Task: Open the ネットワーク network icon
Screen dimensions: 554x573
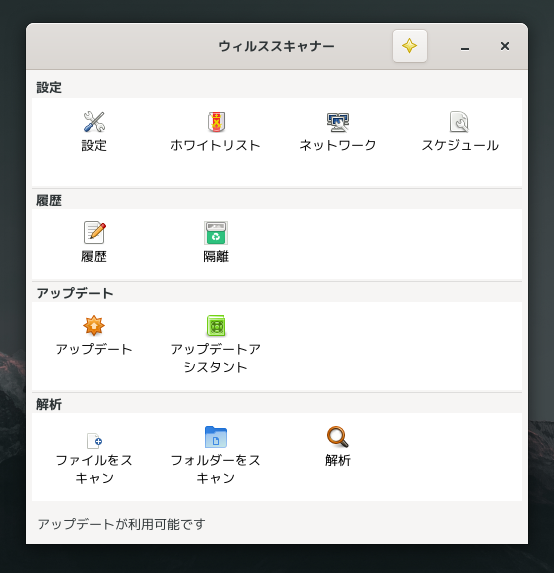Action: pyautogui.click(x=338, y=122)
